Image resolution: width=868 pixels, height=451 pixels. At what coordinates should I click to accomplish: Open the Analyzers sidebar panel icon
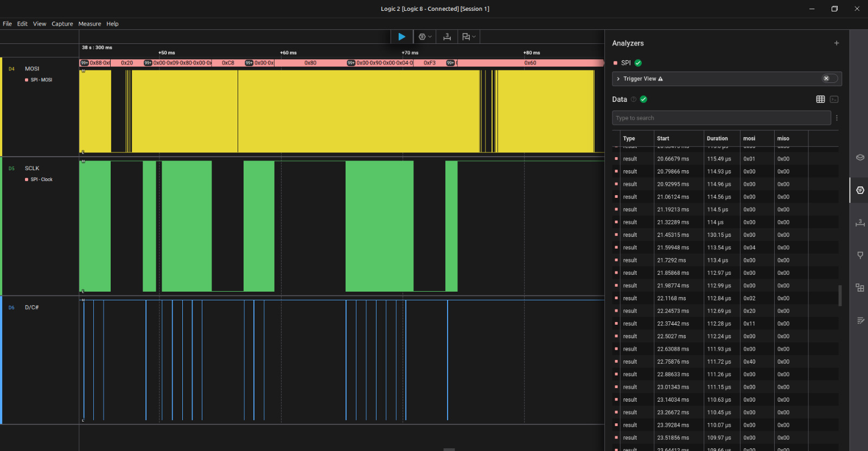point(860,190)
